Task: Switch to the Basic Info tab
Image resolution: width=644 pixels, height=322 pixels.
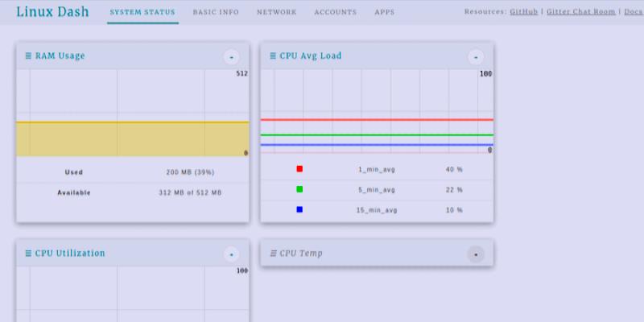Action: (216, 12)
